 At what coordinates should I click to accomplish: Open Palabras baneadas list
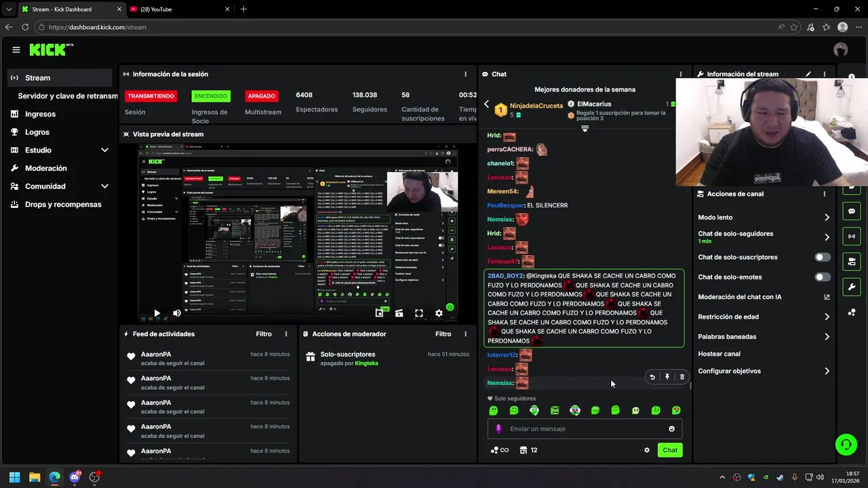click(x=827, y=337)
